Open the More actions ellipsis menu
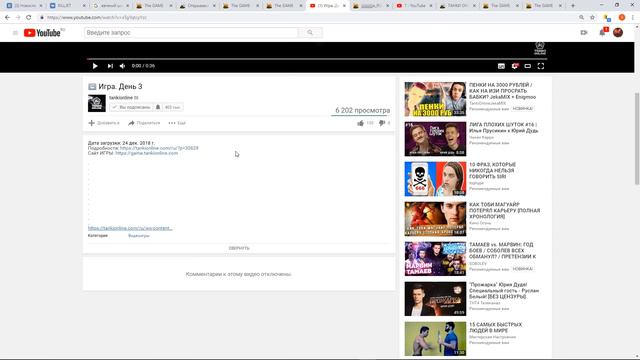This screenshot has width=640, height=360. pos(177,123)
